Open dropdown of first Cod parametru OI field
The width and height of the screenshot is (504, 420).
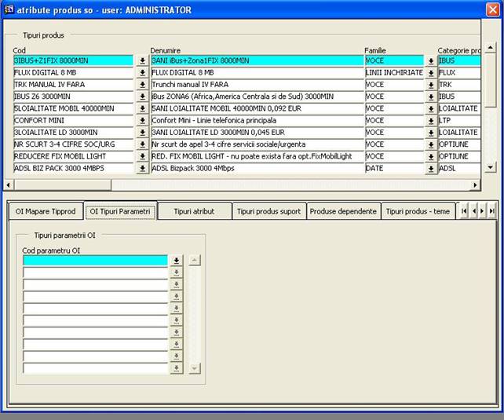[176, 261]
